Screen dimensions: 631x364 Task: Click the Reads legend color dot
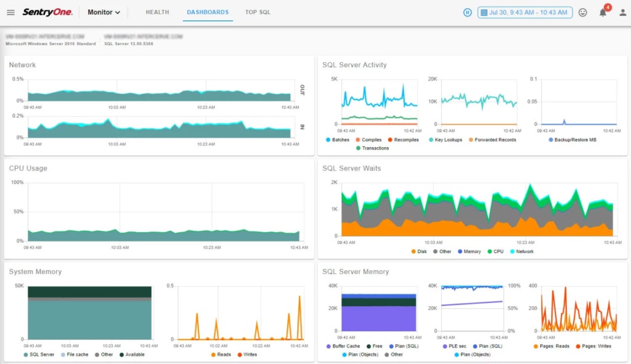[214, 355]
